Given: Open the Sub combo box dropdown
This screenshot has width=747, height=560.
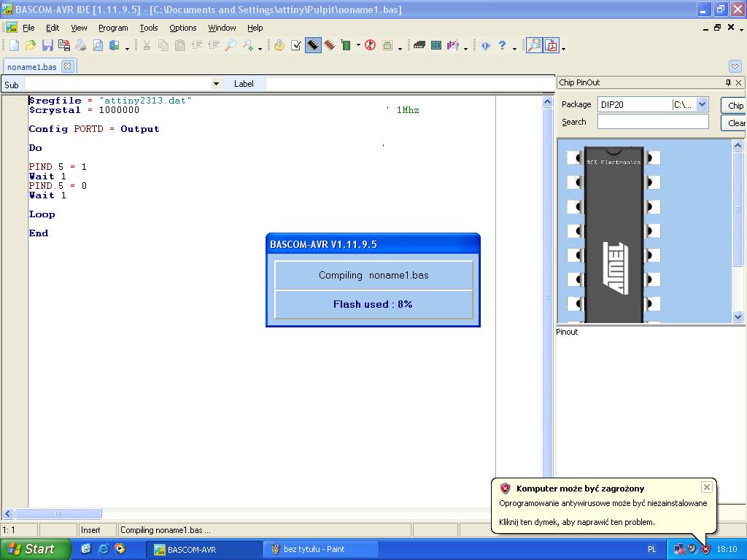Looking at the screenshot, I should click(x=216, y=84).
